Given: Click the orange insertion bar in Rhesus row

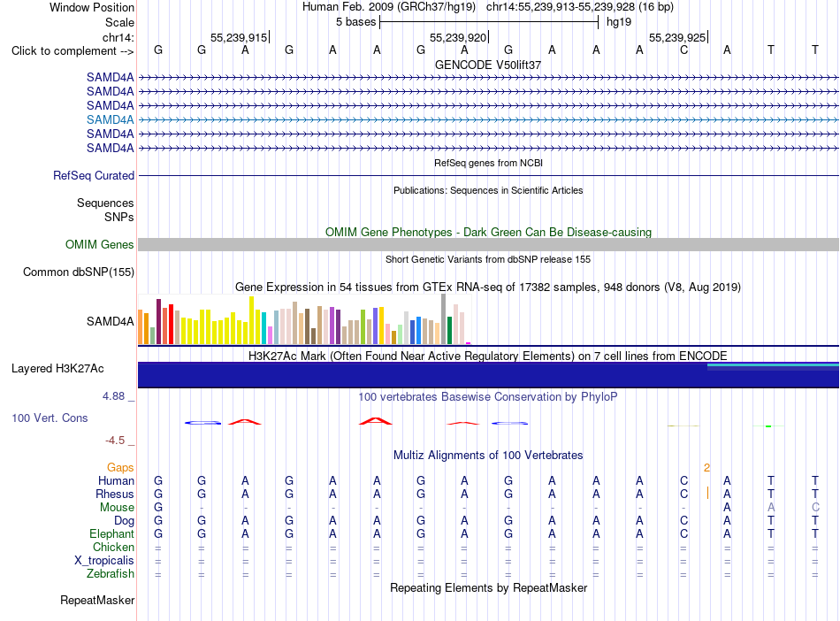Looking at the screenshot, I should tap(707, 493).
